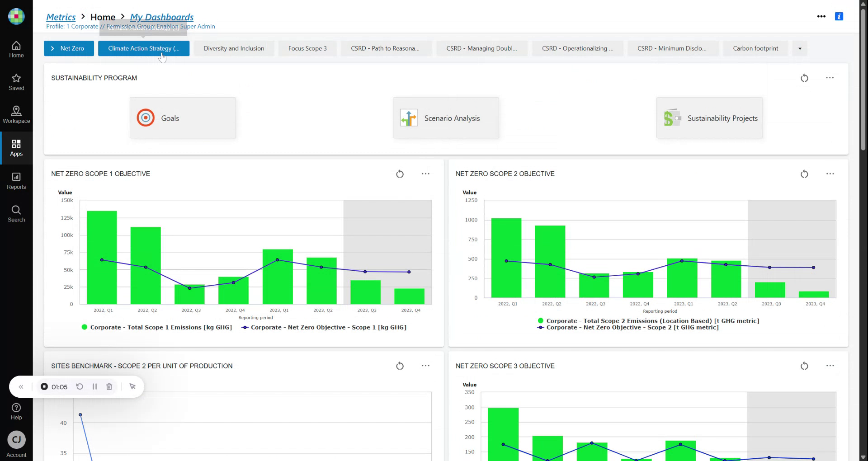The width and height of the screenshot is (868, 461).
Task: Open options menu for Net Zero Scope 2 Objective
Action: 830,174
